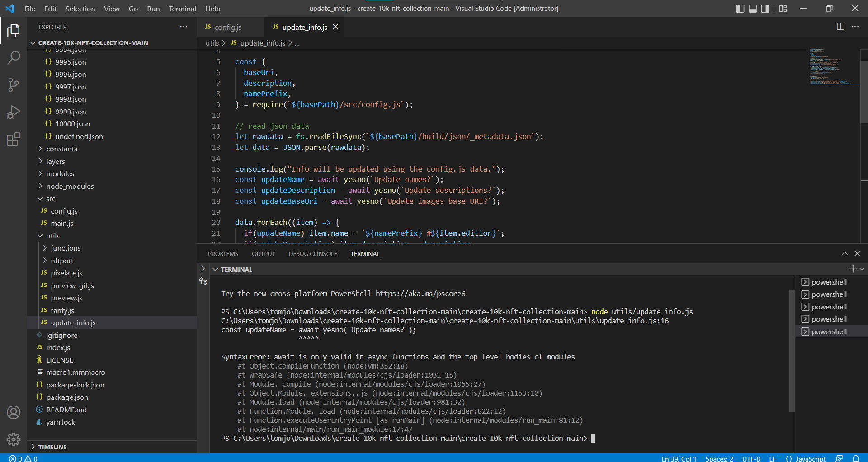Screen dimensions: 868x462
Task: Split the editor to the right
Action: point(840,27)
